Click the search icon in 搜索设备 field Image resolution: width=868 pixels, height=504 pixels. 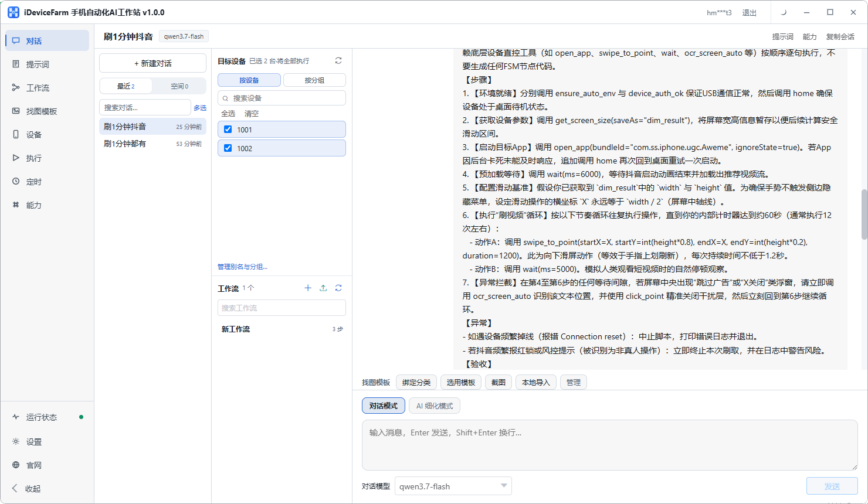225,98
